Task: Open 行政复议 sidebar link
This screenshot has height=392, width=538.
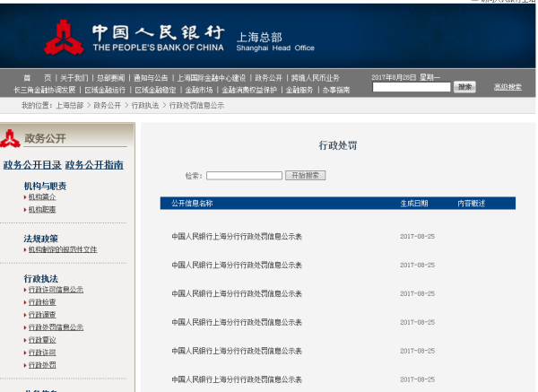Action: [42, 340]
